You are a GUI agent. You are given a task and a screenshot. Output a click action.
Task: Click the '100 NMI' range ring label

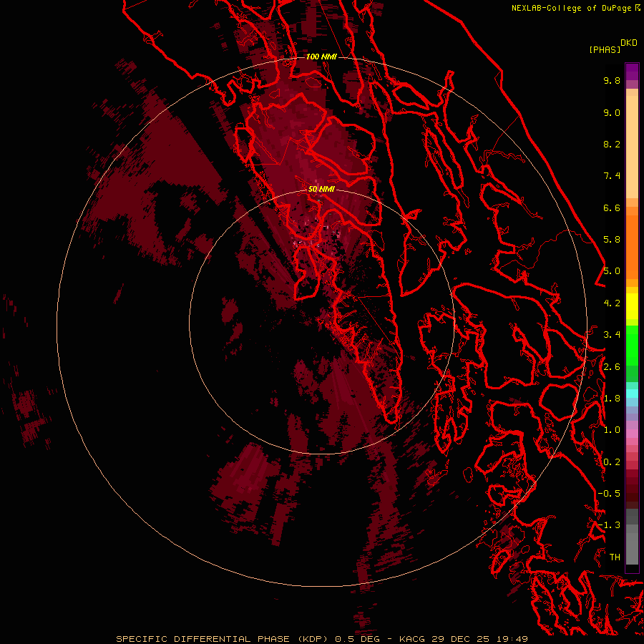[321, 57]
